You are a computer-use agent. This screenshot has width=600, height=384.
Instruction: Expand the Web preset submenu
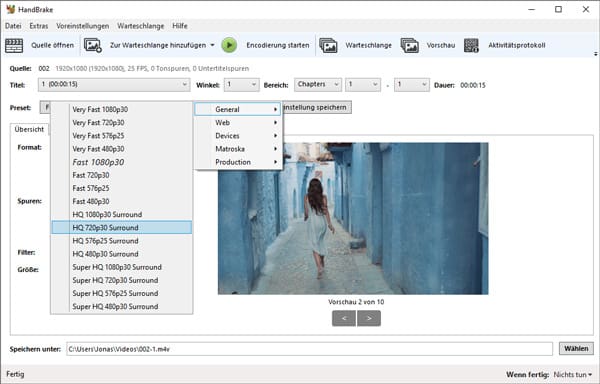pyautogui.click(x=238, y=123)
